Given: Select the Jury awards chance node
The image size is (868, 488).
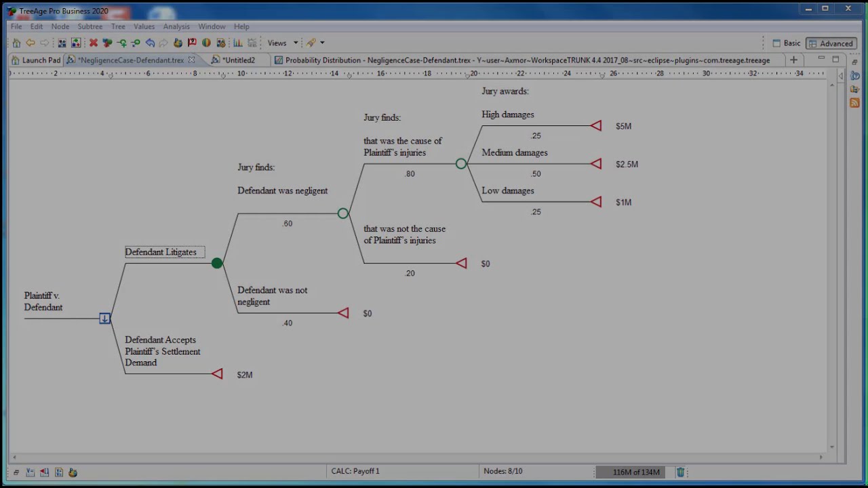Looking at the screenshot, I should [461, 164].
